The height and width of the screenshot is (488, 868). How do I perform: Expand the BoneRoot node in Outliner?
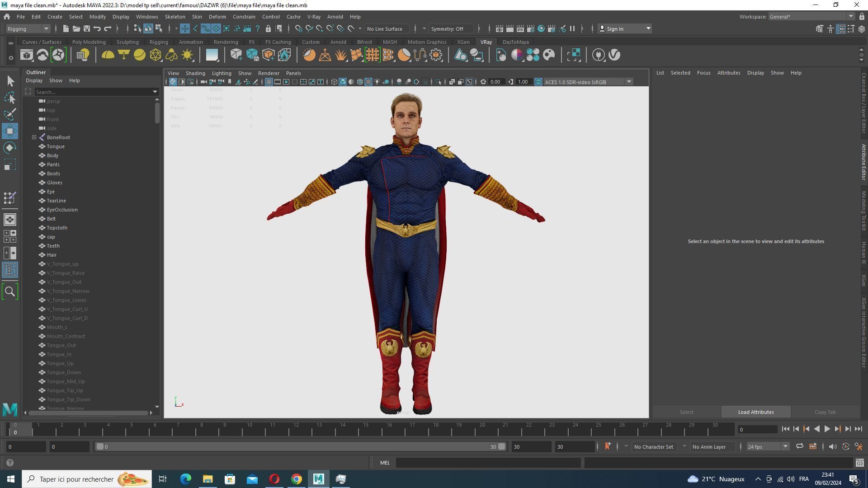point(34,137)
